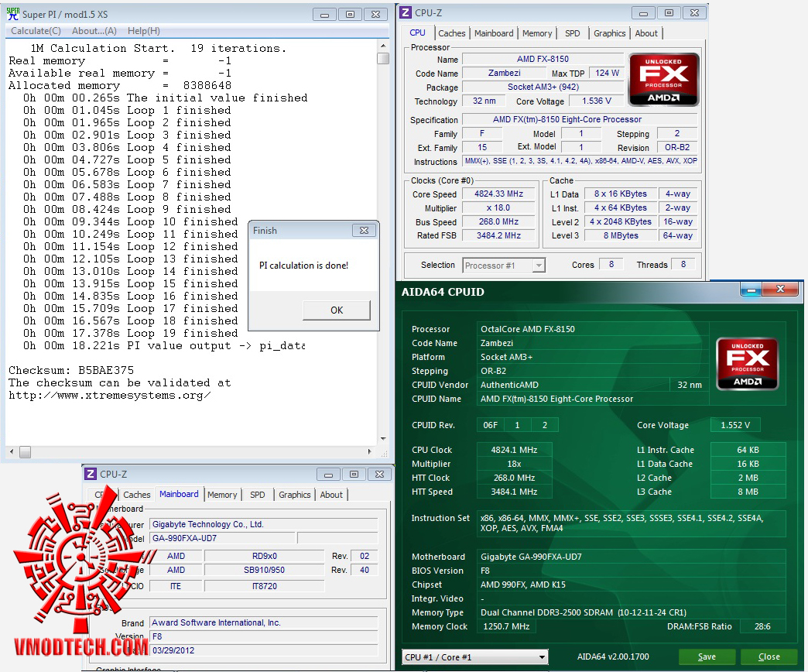
Task: Open Help(H) menu in Super PI
Action: click(144, 31)
